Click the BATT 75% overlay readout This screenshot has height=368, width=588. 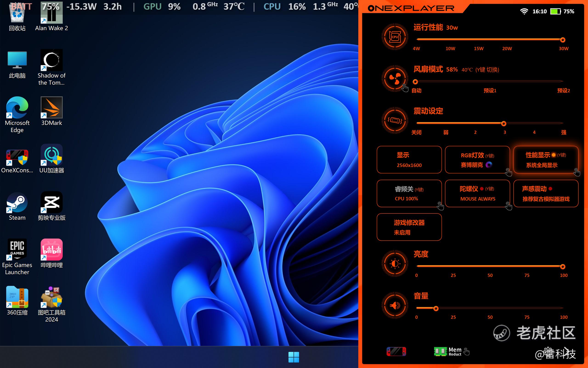click(35, 7)
